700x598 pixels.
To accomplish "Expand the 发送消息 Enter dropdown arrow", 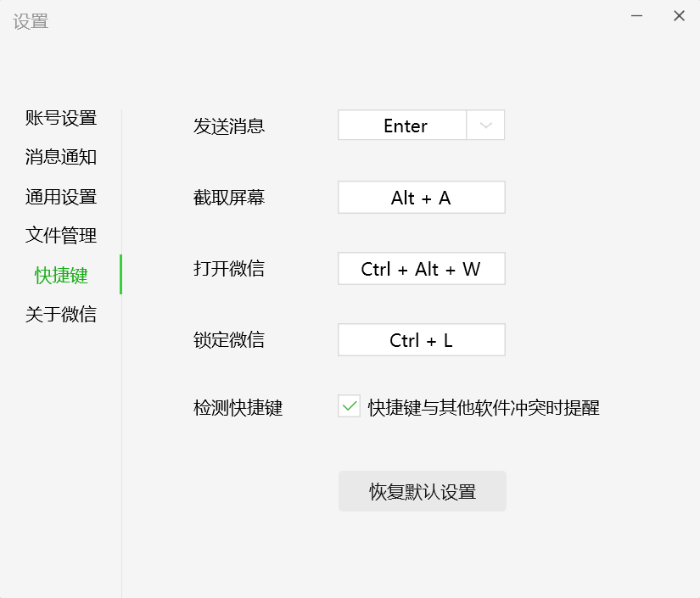I will pos(485,125).
